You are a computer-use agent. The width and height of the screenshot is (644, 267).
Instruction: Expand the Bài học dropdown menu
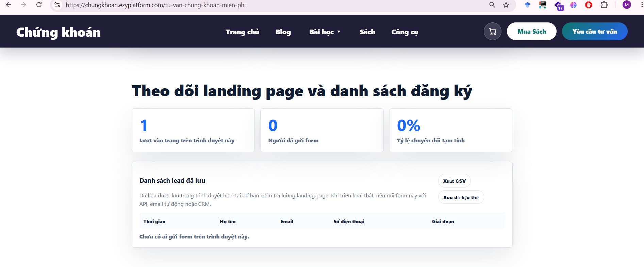[325, 32]
